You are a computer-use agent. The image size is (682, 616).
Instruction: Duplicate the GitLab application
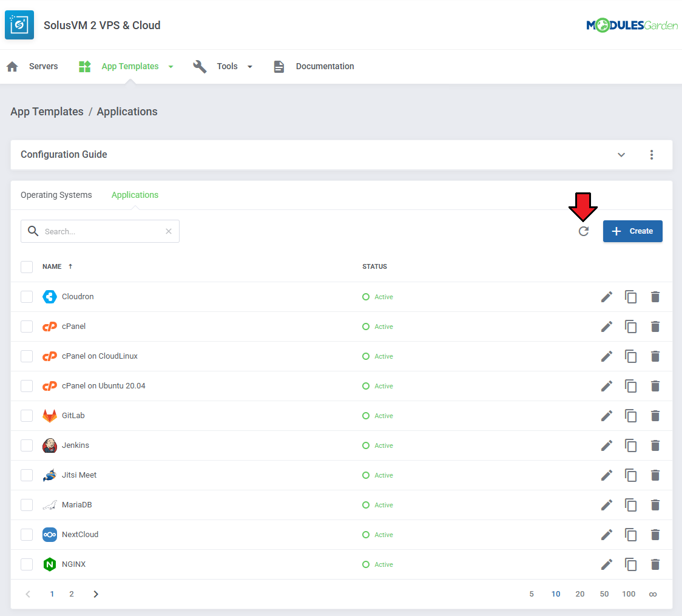pyautogui.click(x=630, y=416)
